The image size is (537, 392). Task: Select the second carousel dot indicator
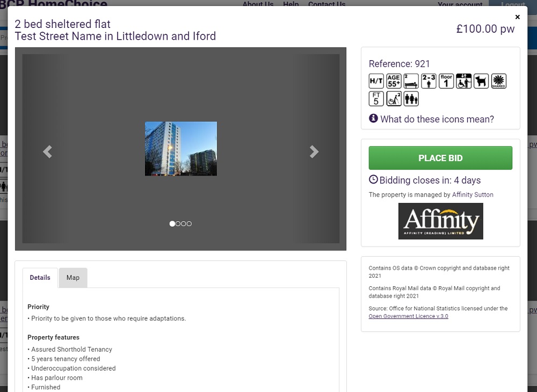pyautogui.click(x=178, y=224)
